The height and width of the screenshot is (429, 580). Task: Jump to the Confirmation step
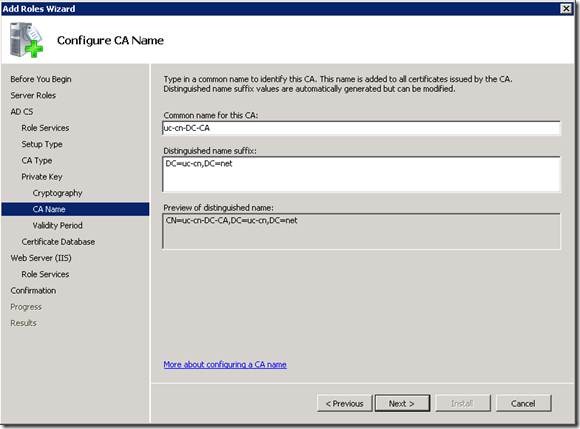(33, 291)
